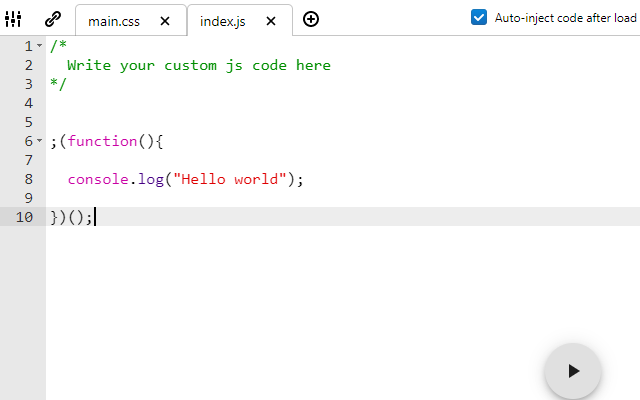
Task: Add a new file tab
Action: tap(311, 19)
